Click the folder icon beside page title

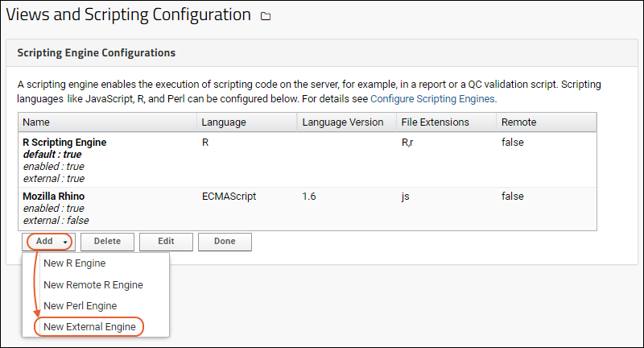click(x=266, y=16)
